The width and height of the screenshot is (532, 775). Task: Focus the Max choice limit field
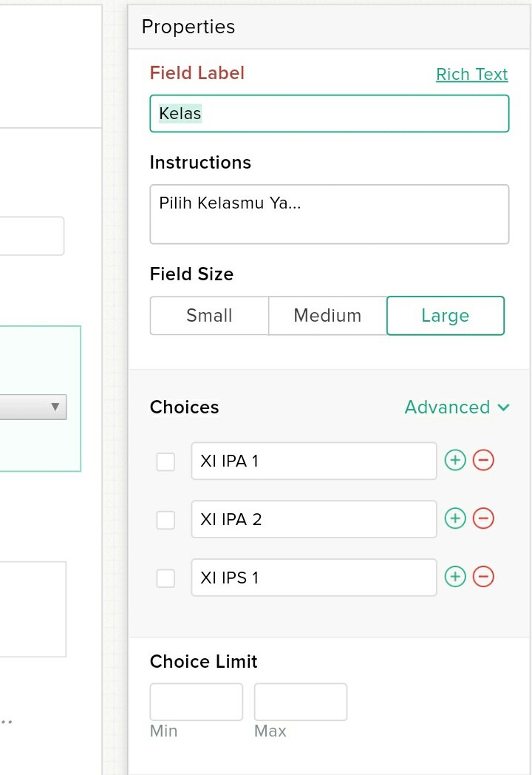[x=300, y=702]
